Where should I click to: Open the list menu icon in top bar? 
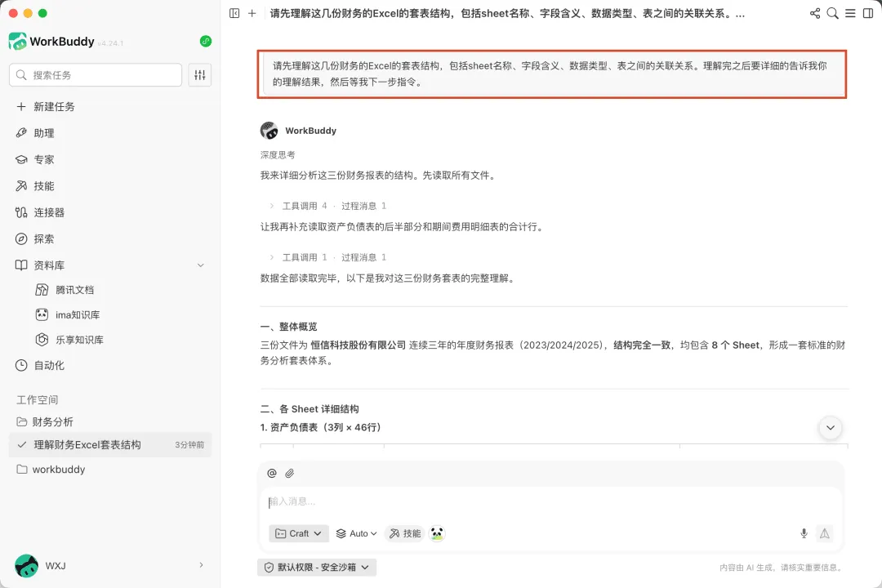(850, 14)
